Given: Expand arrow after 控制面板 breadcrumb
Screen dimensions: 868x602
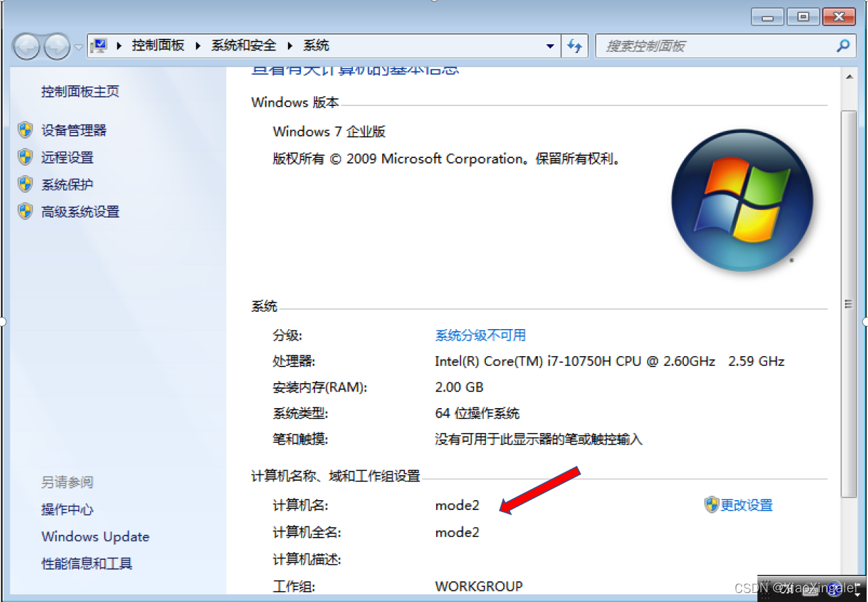Looking at the screenshot, I should click(198, 46).
